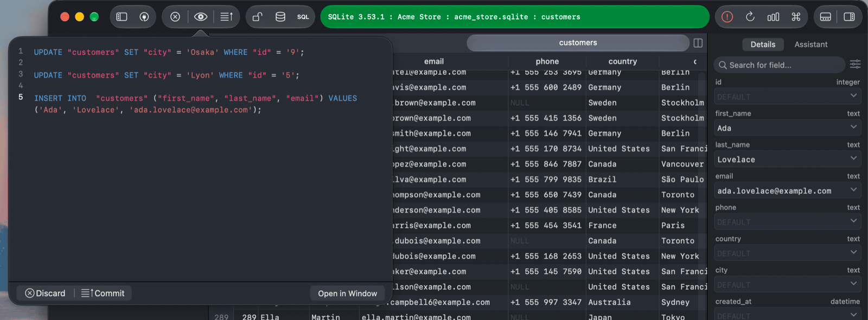
Task: Toggle the right sidebar panel icon
Action: (850, 17)
